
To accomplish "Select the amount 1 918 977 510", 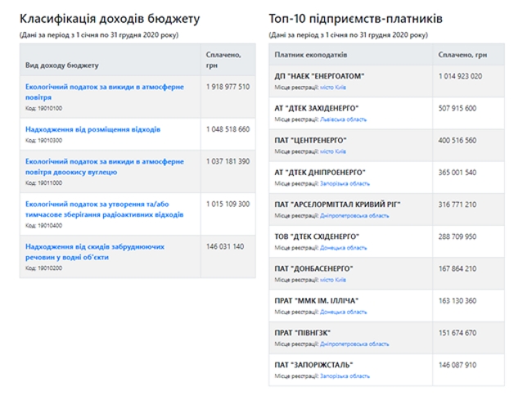I will tap(228, 87).
